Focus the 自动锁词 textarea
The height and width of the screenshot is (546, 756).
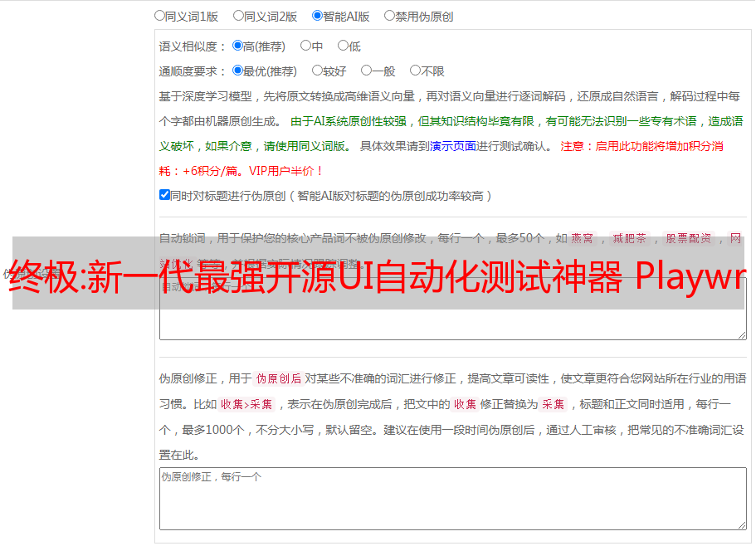click(x=453, y=309)
